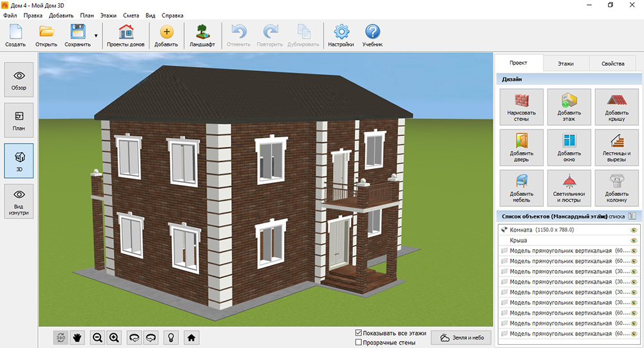Click the list view icon beside Список объектов
This screenshot has height=348, width=644.
click(x=632, y=216)
